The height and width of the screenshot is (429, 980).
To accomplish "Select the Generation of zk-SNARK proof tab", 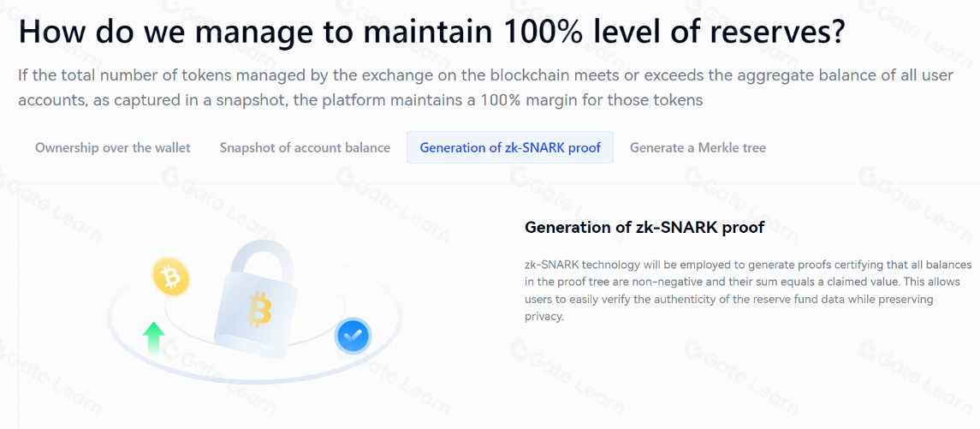I will [x=510, y=147].
